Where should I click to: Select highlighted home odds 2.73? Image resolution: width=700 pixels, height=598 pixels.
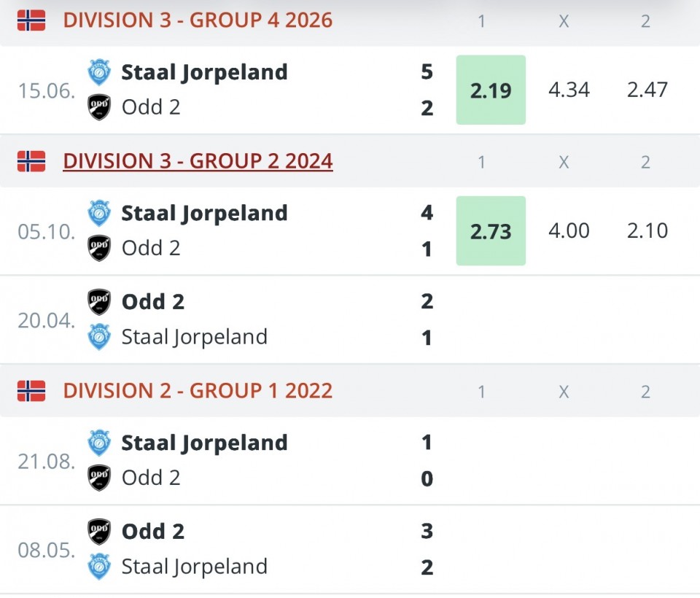[x=491, y=231]
